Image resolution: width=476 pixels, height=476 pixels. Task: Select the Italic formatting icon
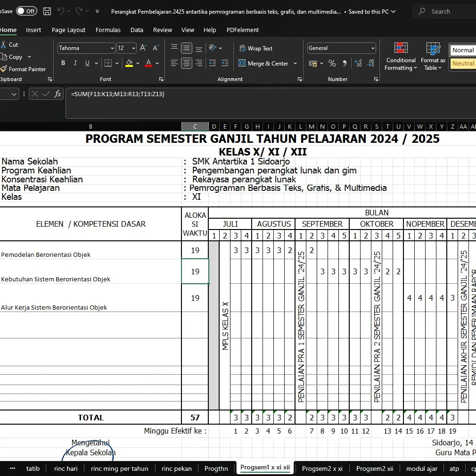75,62
